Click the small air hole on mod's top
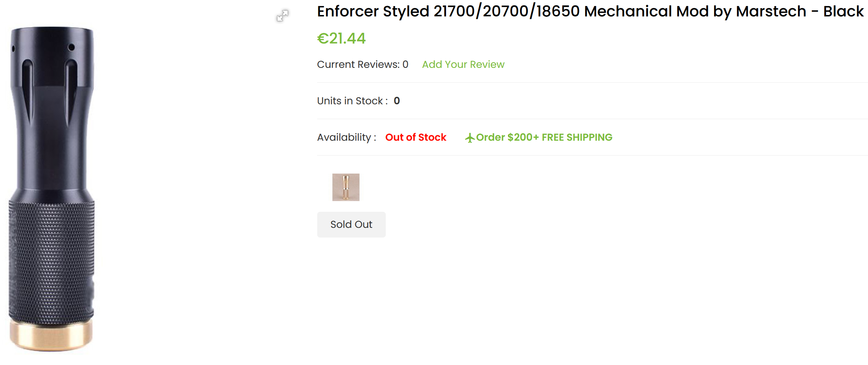Viewport: 868px width, 365px height. click(71, 47)
